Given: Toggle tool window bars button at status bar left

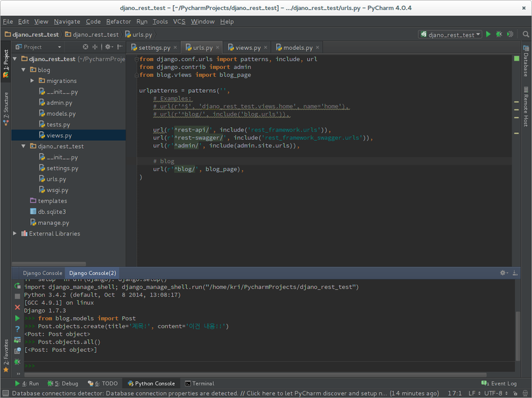Looking at the screenshot, I should point(6,393).
